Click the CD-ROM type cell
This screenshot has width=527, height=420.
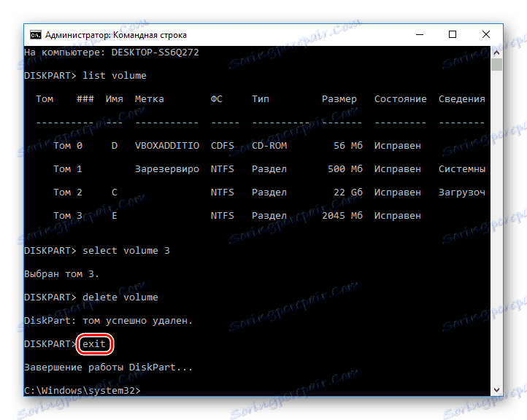coord(269,146)
